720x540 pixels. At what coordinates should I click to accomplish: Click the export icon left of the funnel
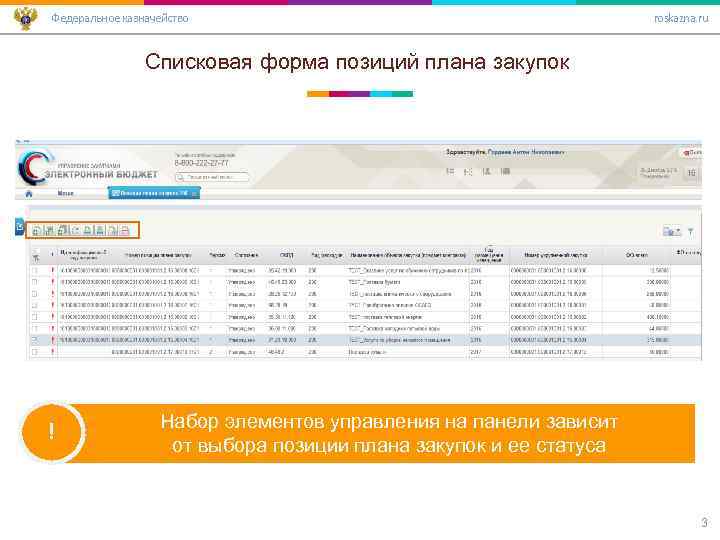click(669, 231)
